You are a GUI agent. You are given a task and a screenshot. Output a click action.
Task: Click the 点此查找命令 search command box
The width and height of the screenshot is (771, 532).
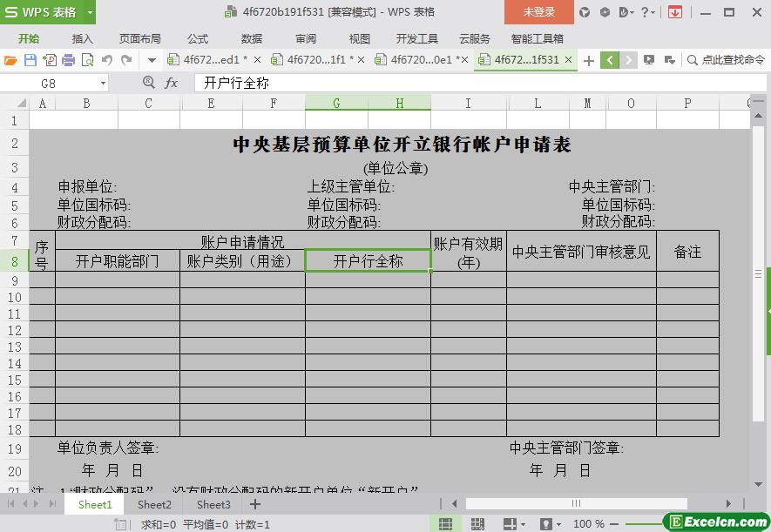tap(725, 60)
